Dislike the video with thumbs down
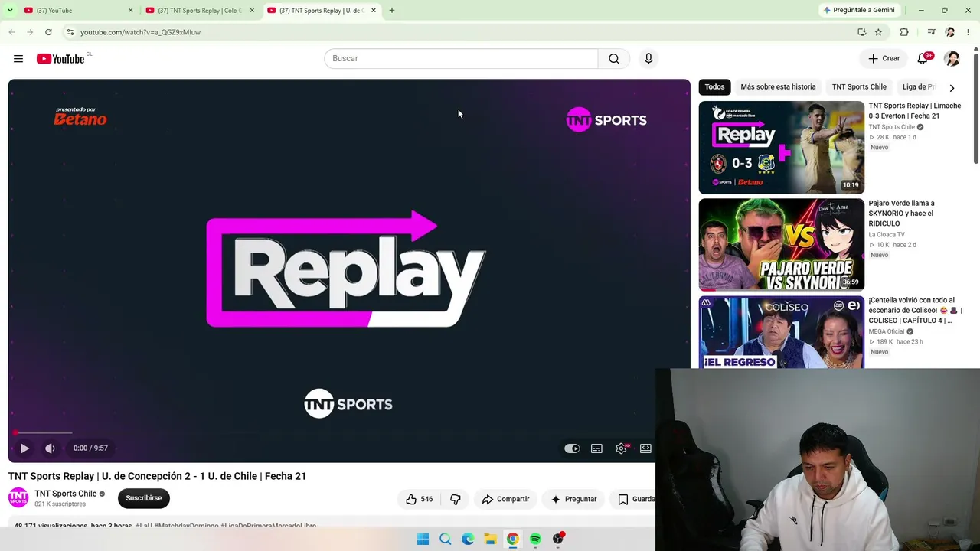 pos(456,500)
